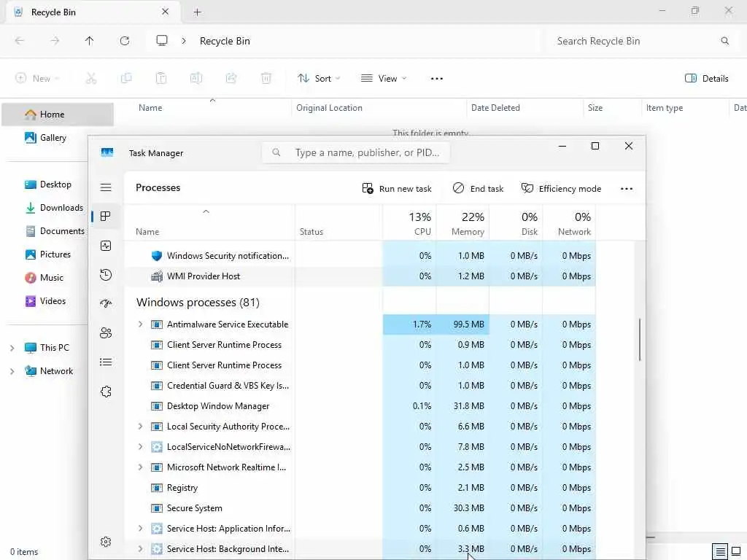Click the Name column header in Task Manager
This screenshot has height=560, width=747.
coord(209,223)
